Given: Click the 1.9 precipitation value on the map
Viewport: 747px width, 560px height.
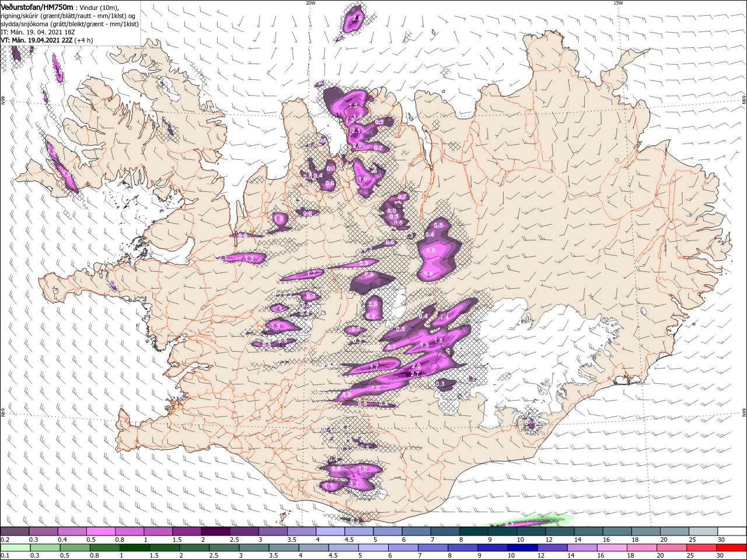Looking at the screenshot, I should tap(425, 345).
